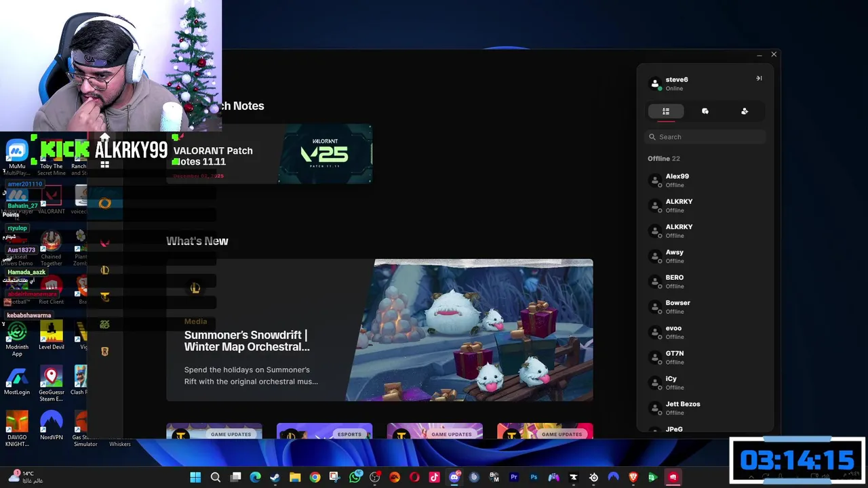
Task: Open Brave browser from taskbar
Action: [x=633, y=477]
